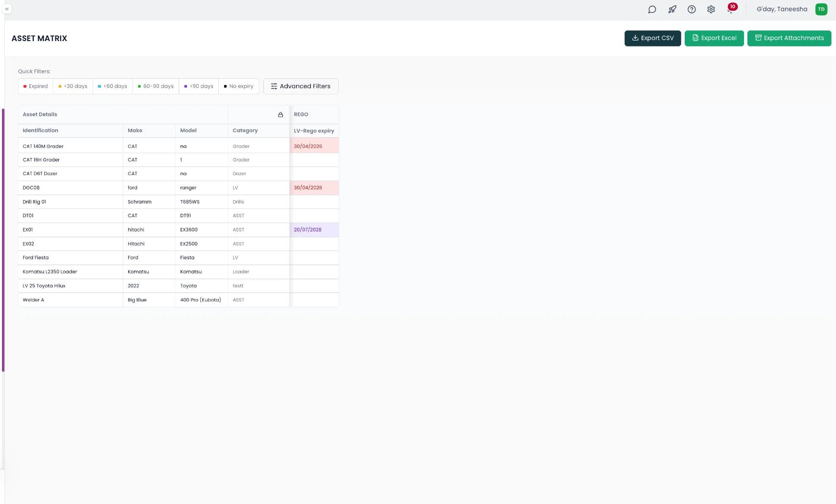Screen dimensions: 836x504
Task: Select the Ford Fiesta identification cell
Action: tap(70, 258)
